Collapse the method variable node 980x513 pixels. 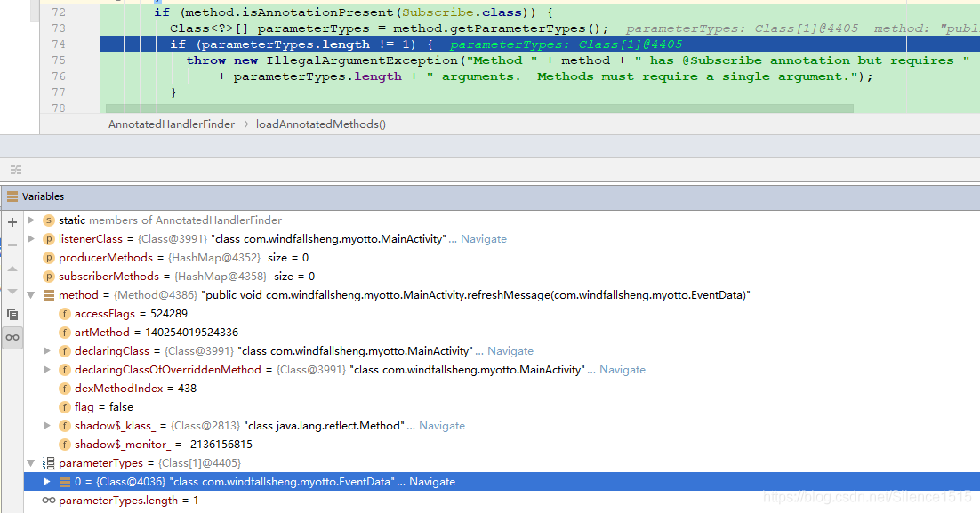[30, 295]
